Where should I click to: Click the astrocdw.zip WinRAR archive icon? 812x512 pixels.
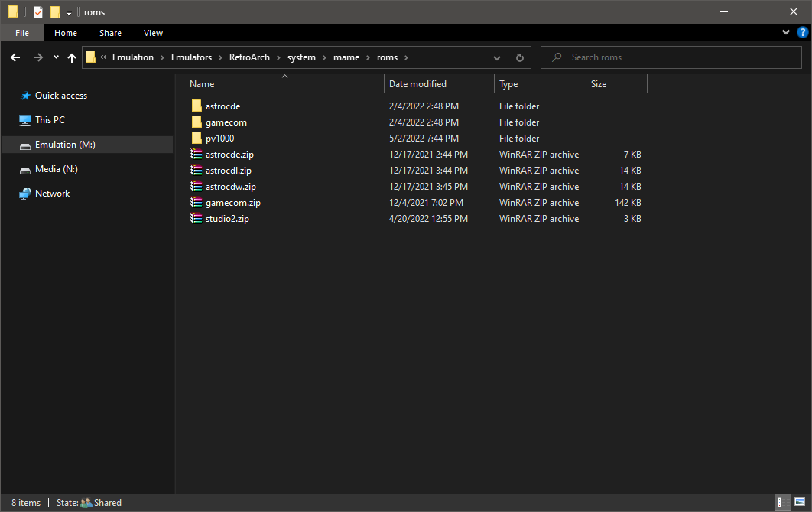pyautogui.click(x=197, y=187)
